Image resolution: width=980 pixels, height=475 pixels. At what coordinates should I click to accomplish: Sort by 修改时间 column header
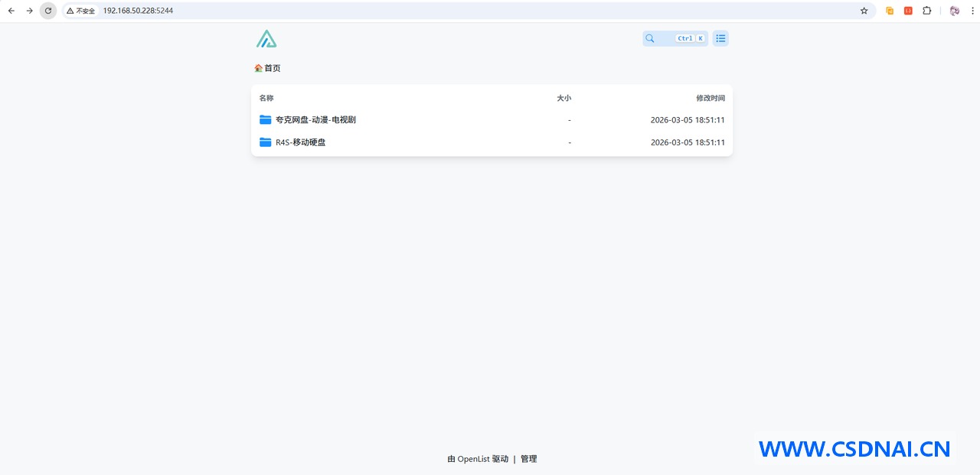710,98
